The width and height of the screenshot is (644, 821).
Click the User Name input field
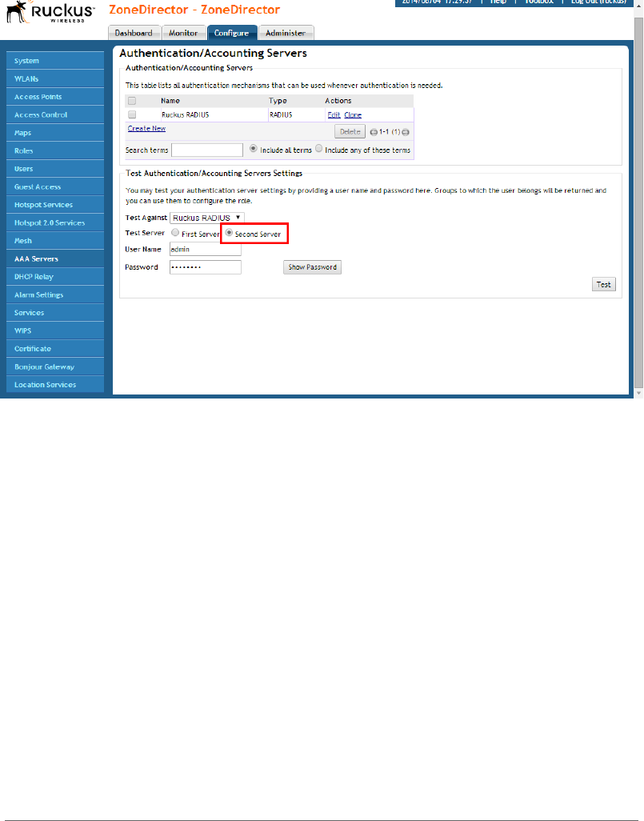click(x=206, y=249)
